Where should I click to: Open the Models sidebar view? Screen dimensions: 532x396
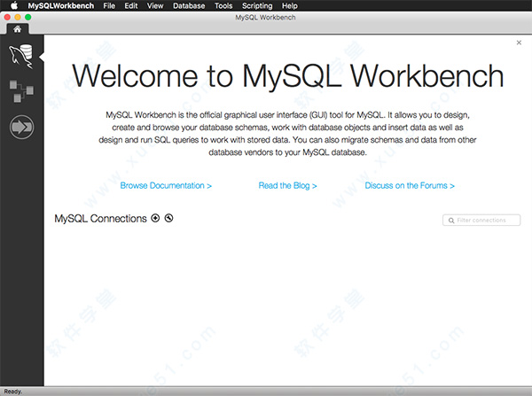tap(21, 91)
